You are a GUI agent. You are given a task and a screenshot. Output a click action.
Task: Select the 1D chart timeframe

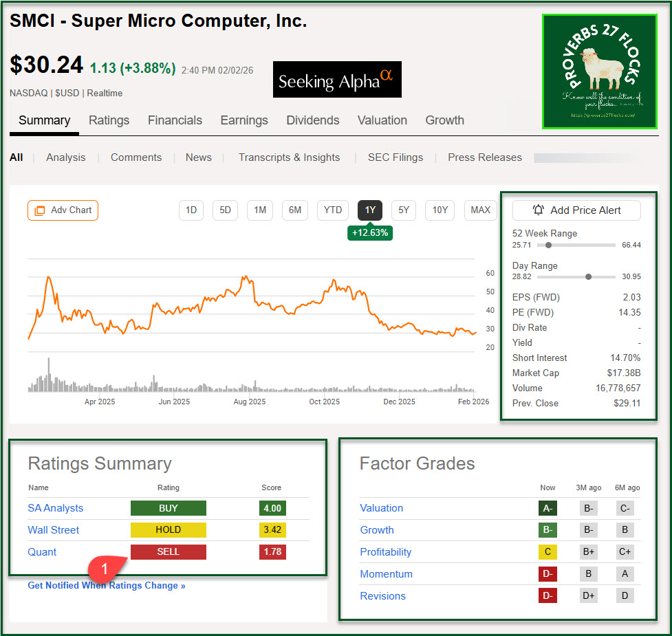[x=191, y=210]
